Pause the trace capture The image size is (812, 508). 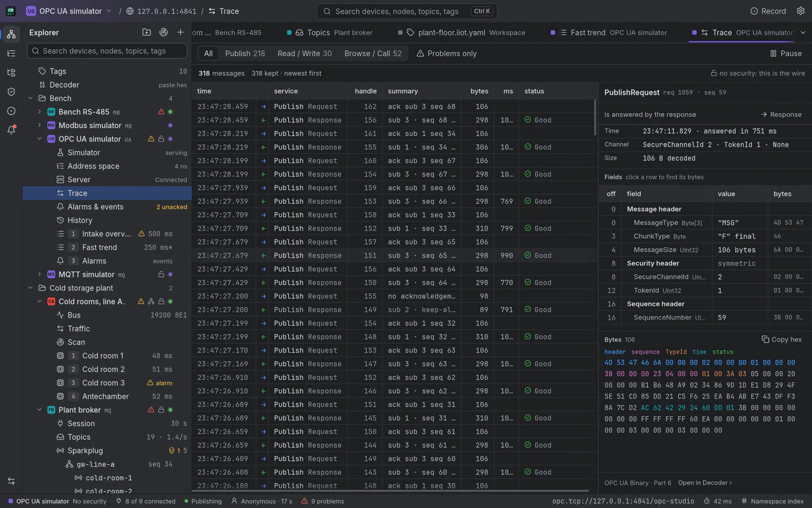(x=786, y=53)
